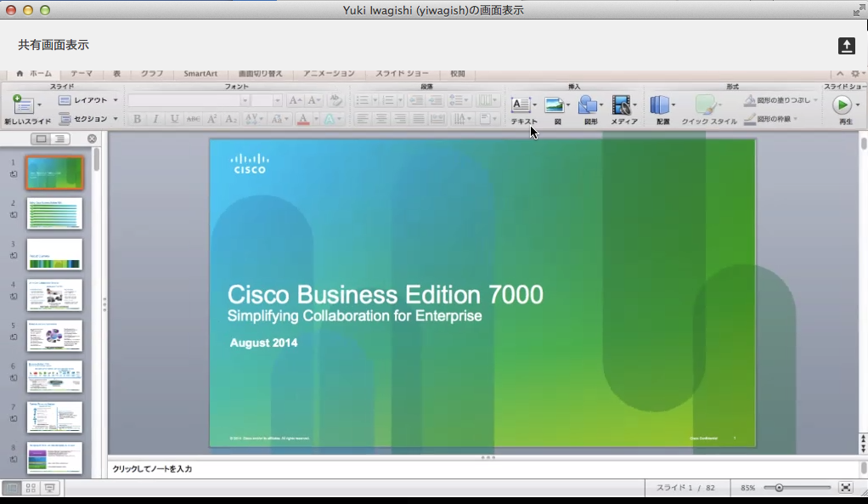The height and width of the screenshot is (504, 868).
Task: Switch to the SmartArt ribbon tab
Action: [x=200, y=74]
